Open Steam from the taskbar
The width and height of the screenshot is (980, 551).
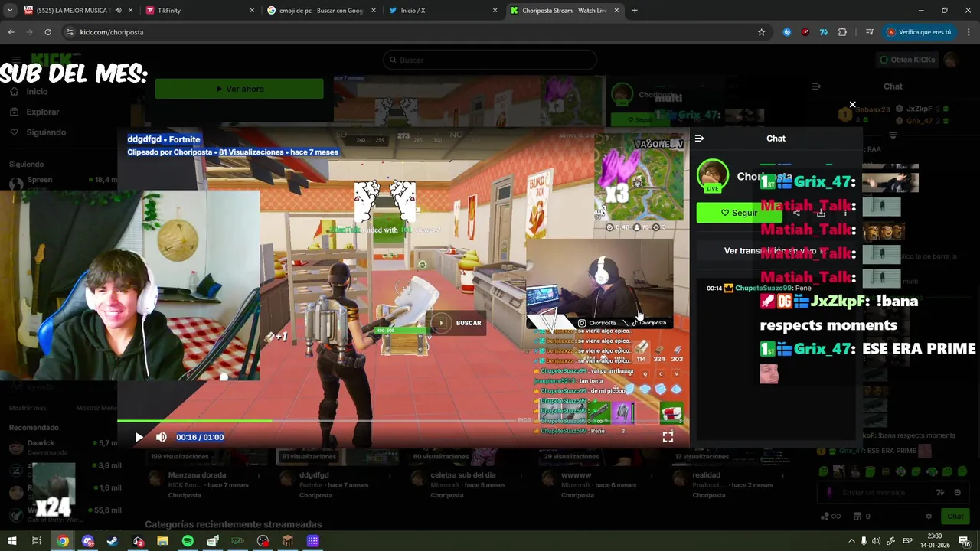pyautogui.click(x=113, y=541)
